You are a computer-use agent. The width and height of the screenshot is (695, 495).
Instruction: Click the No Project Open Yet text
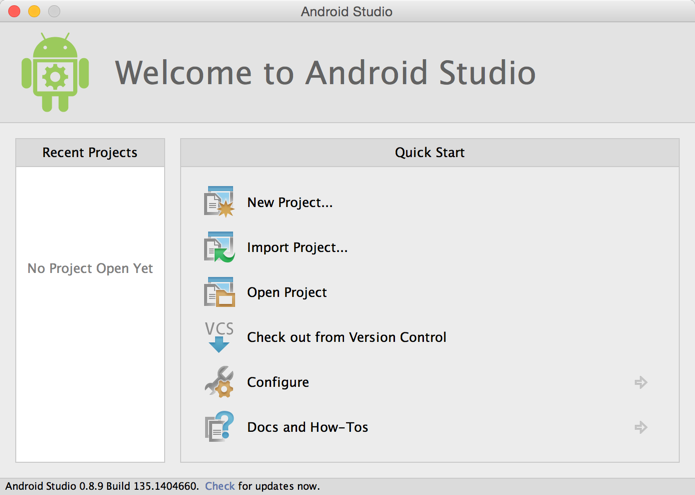click(x=90, y=268)
